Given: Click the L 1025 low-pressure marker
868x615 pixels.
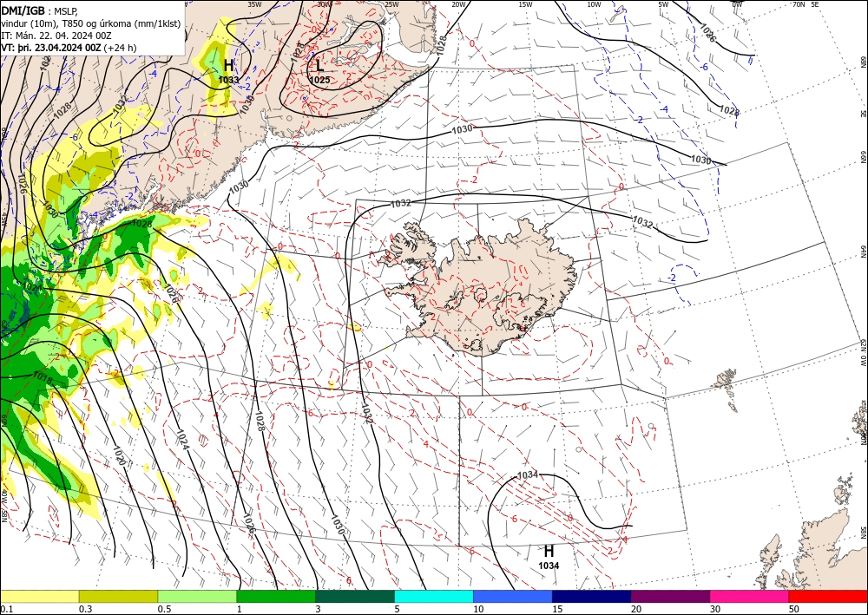Looking at the screenshot, I should [320, 71].
